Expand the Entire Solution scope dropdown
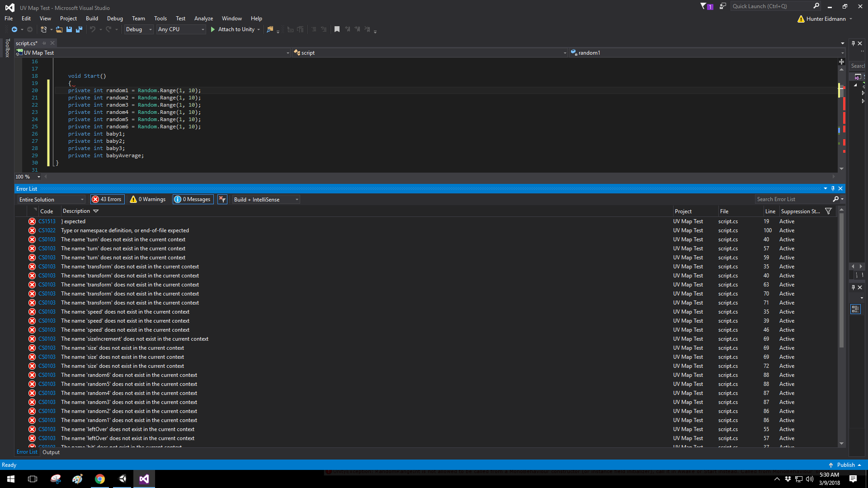Screen dimensions: 868x488 point(52,199)
